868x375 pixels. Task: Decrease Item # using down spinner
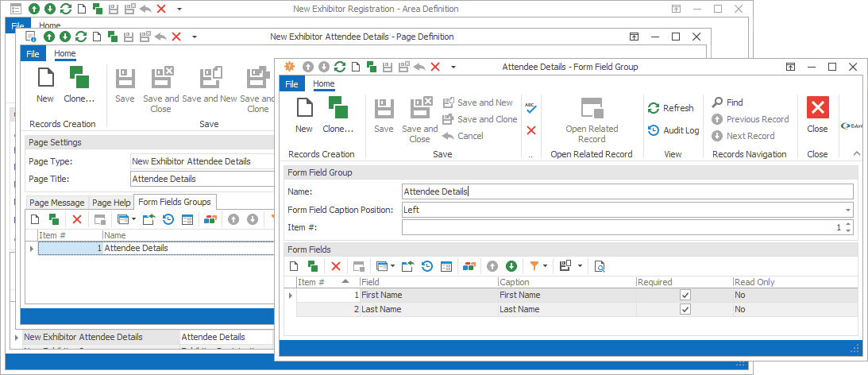pyautogui.click(x=848, y=231)
